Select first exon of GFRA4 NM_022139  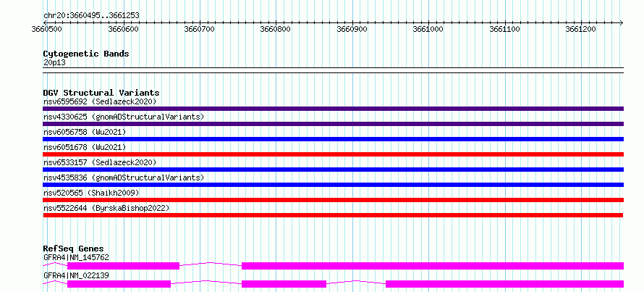coord(119,284)
